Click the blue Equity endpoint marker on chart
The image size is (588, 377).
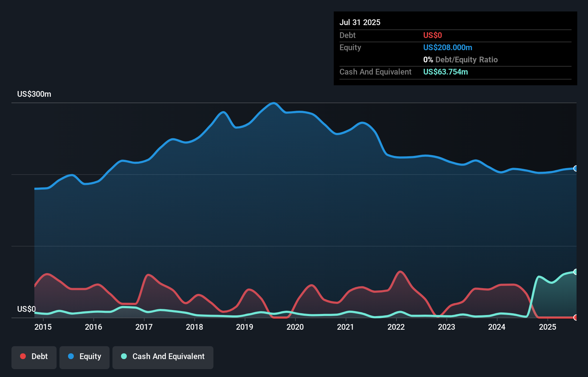(x=576, y=168)
